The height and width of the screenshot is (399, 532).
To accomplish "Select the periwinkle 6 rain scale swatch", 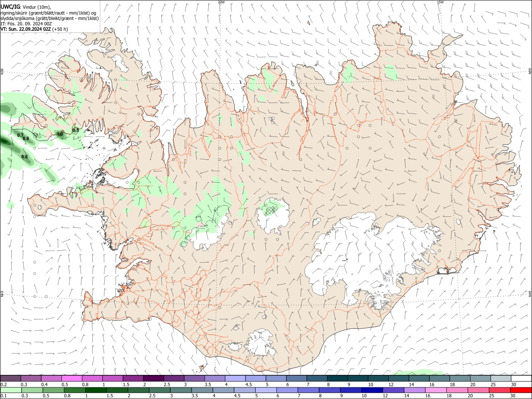I will click(287, 390).
